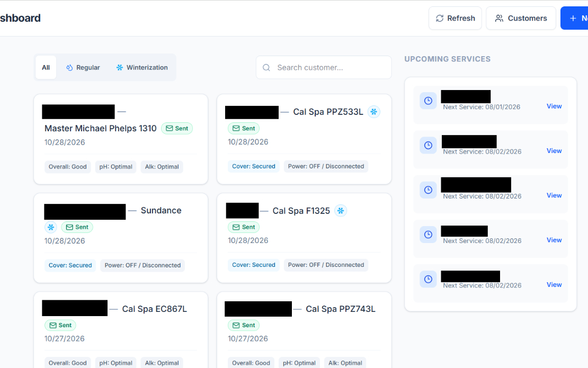This screenshot has width=588, height=368.
Task: Click Sent badge on Master Michael Phelps card
Action: 177,128
